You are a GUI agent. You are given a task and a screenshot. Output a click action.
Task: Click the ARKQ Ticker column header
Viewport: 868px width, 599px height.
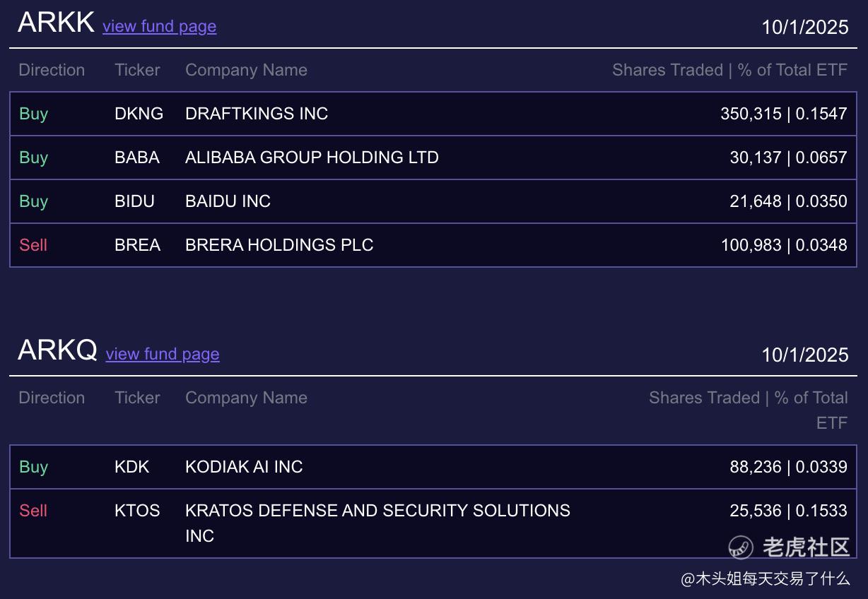pyautogui.click(x=137, y=398)
